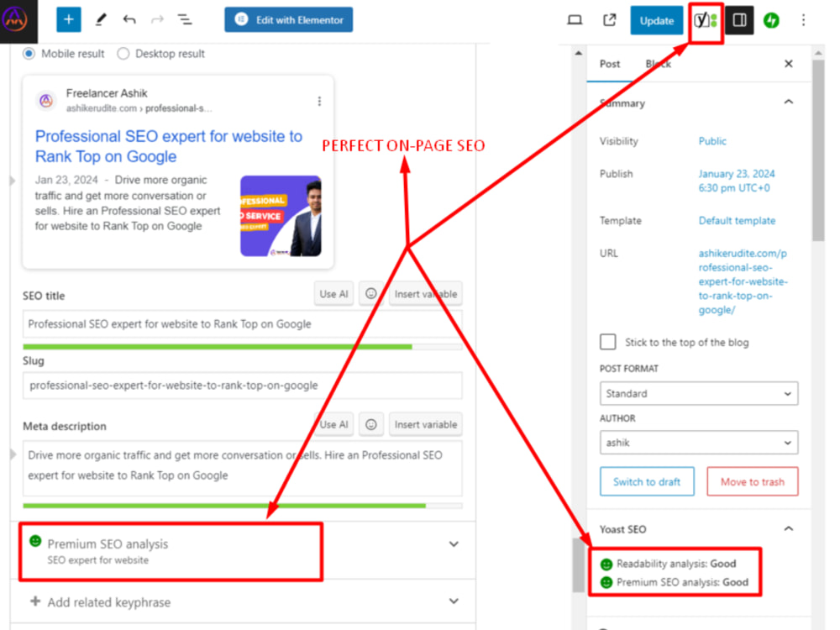Focus the SEO title input field
The image size is (840, 630).
click(x=242, y=324)
